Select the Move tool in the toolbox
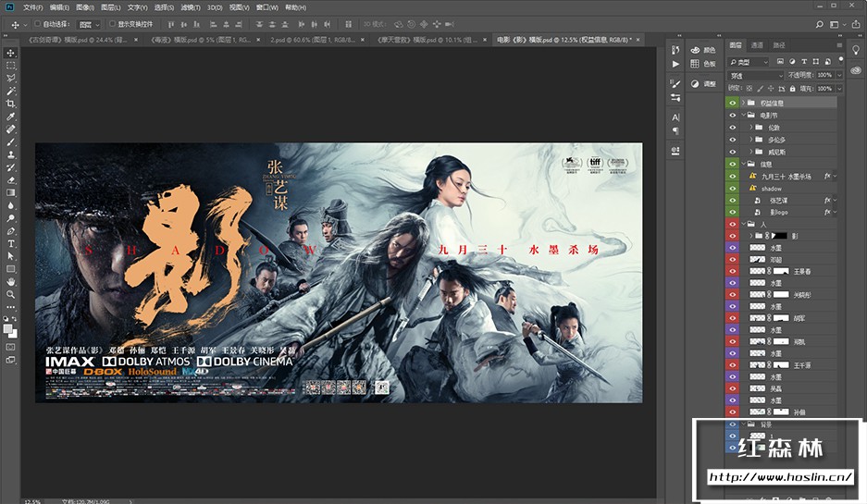Viewport: 867px width, 504px height. point(10,53)
